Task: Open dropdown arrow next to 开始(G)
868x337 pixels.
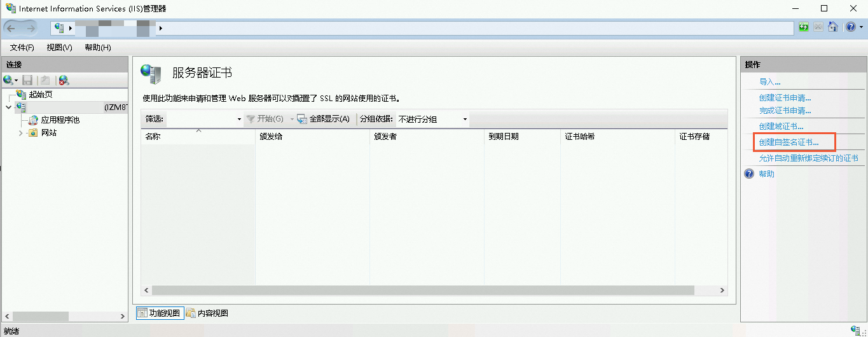Action: [292, 119]
